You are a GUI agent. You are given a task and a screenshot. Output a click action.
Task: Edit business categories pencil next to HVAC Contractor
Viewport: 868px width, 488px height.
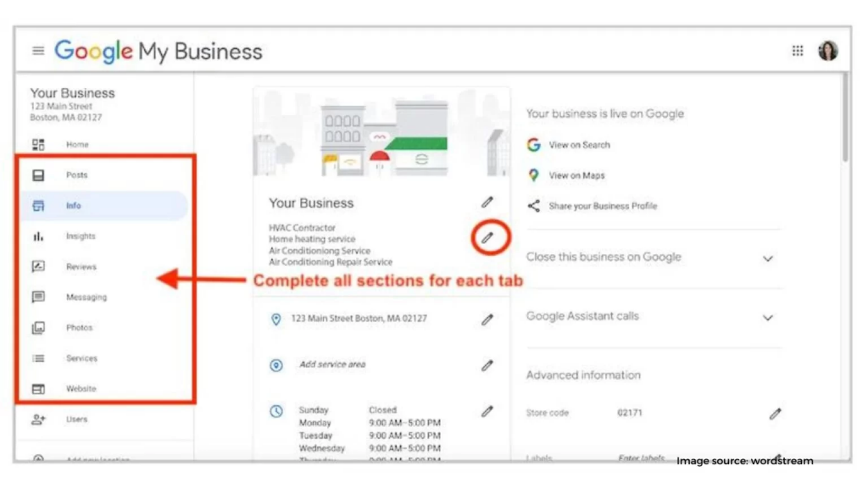tap(487, 238)
